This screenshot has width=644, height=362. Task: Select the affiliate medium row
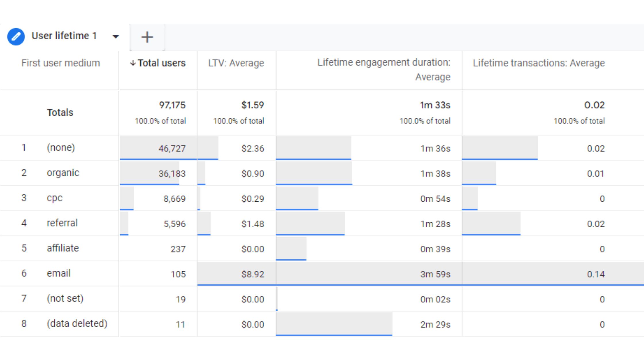(63, 248)
